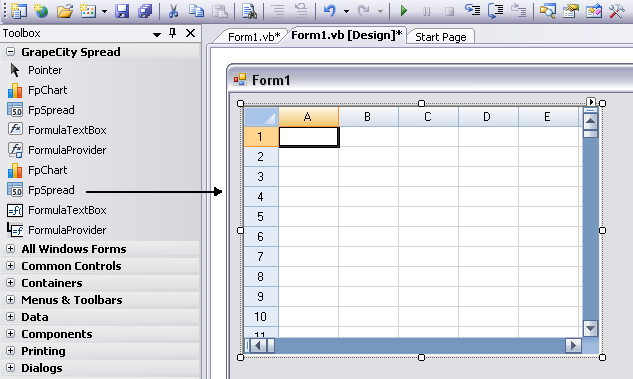
Task: Click the vertical scrollbar up arrow
Action: click(590, 121)
